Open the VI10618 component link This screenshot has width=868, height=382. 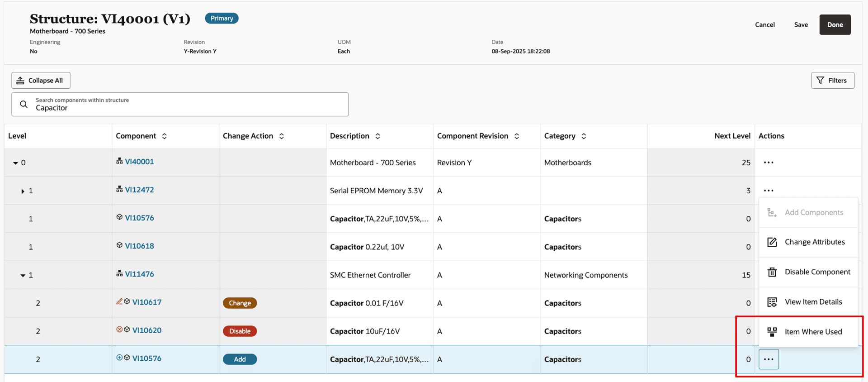[139, 246]
